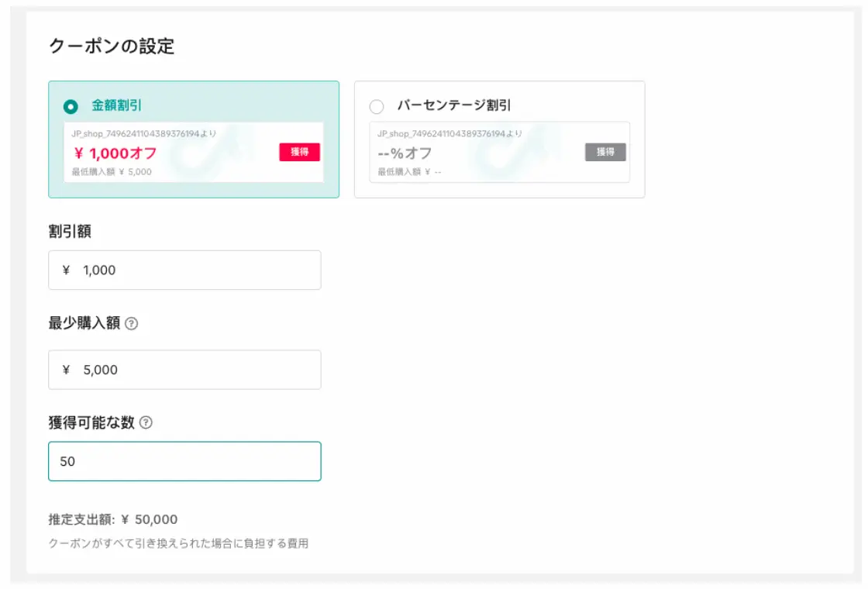Click the shop ID text in 金額割引 card
868x589 pixels.
point(144,134)
